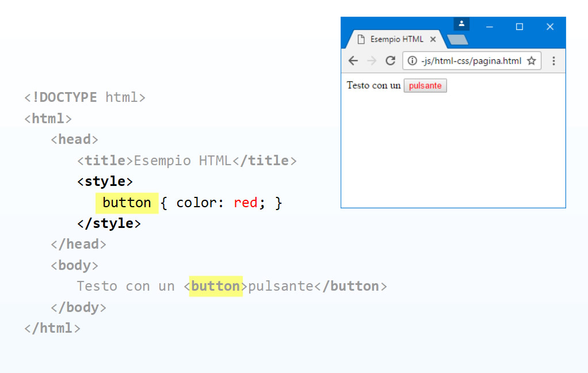Click the address bar showing pagina.html
Viewport: 588px width, 373px height.
tap(472, 61)
